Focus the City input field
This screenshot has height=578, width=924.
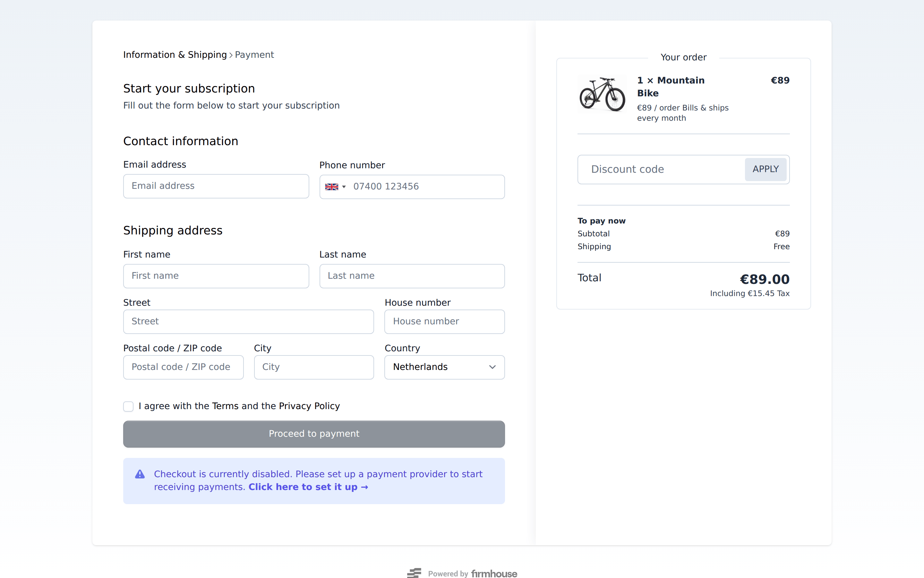click(314, 367)
